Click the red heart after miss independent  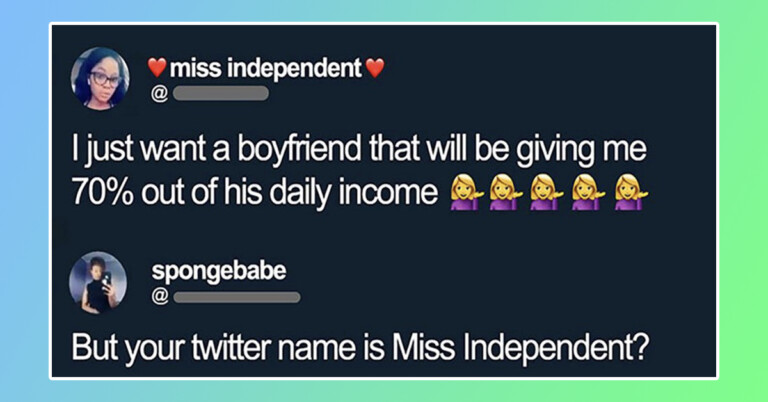coord(375,68)
